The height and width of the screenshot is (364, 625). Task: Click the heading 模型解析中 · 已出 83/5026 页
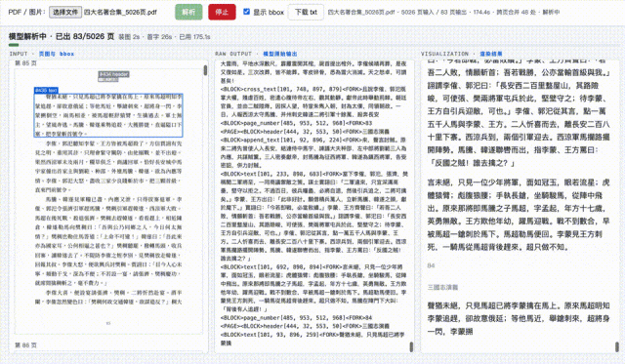[62, 37]
